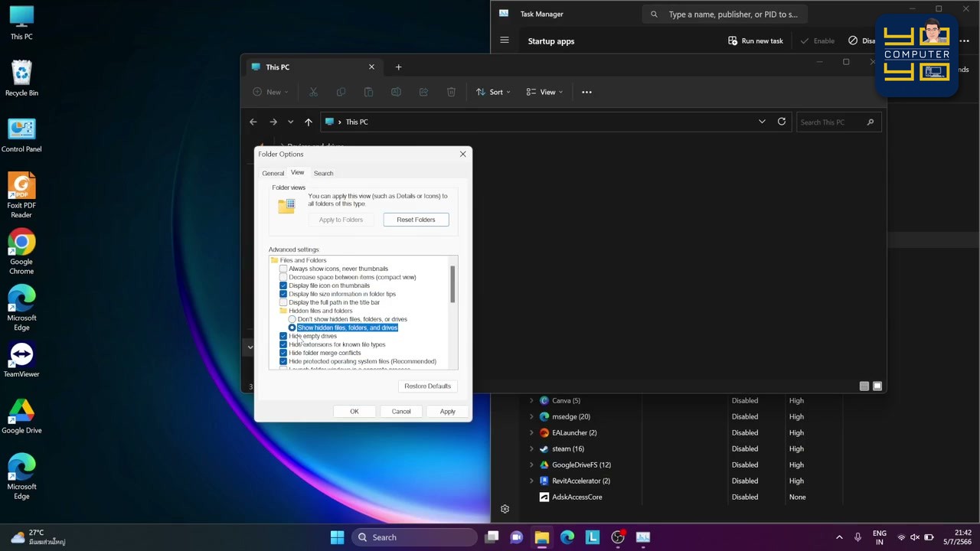Image resolution: width=980 pixels, height=551 pixels.
Task: Expand the msedge (20) row
Action: (531, 416)
